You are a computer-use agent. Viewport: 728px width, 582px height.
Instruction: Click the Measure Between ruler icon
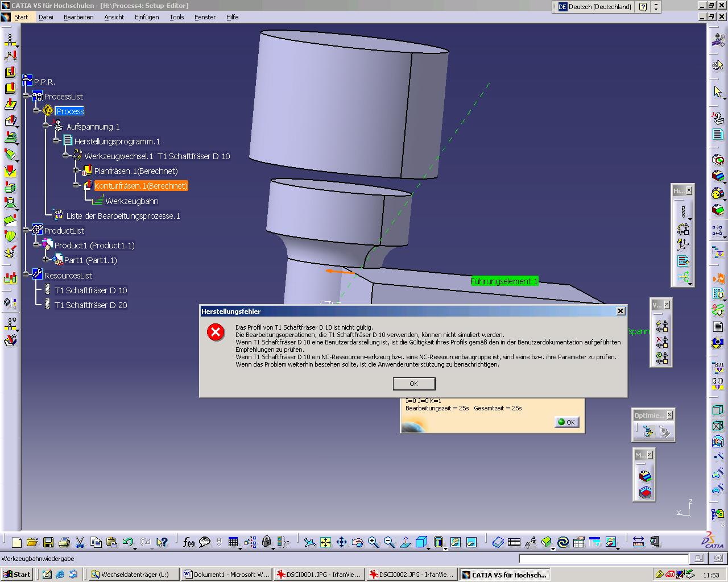click(638, 542)
